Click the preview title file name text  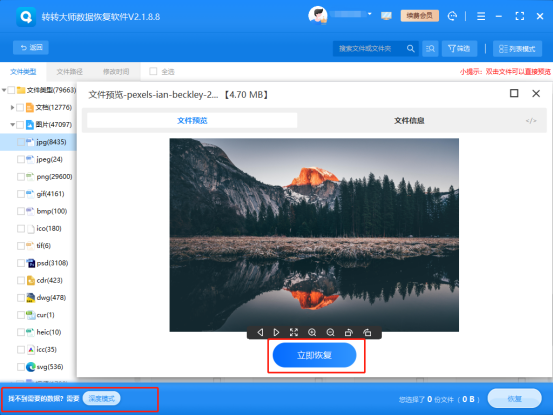pos(178,94)
